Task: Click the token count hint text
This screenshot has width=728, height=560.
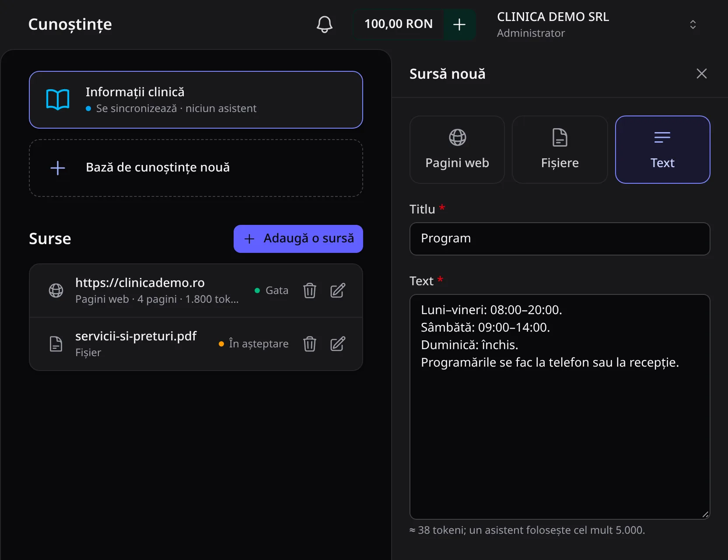Action: pyautogui.click(x=527, y=530)
